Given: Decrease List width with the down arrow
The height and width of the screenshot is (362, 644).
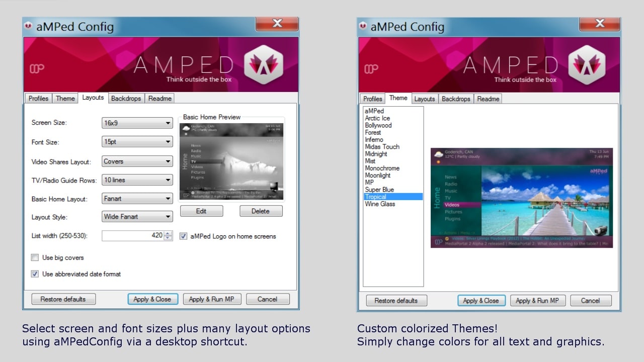Looking at the screenshot, I should pyautogui.click(x=169, y=238).
